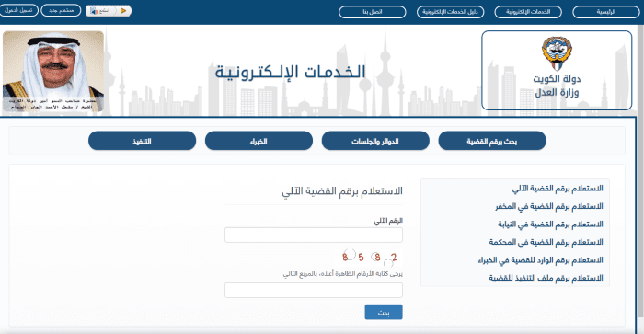Open الاستعلام برقم القضية الآلي link
The height and width of the screenshot is (334, 644).
(x=558, y=189)
